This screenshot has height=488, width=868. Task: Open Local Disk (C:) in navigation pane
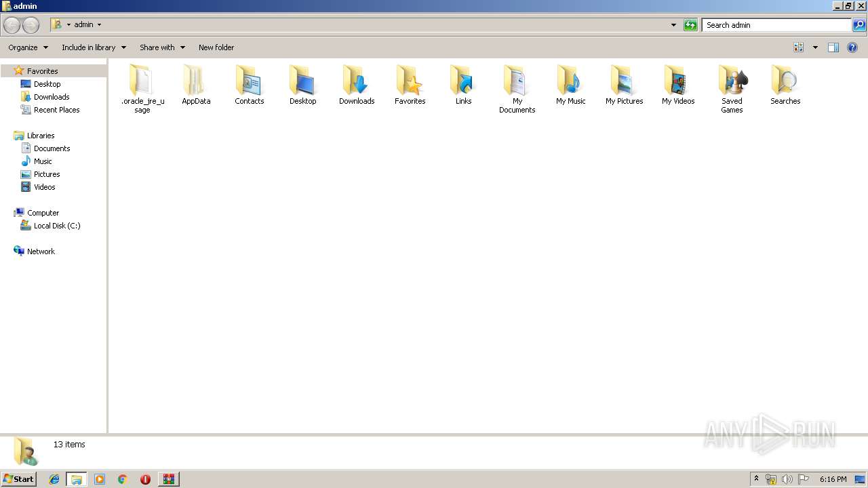click(x=57, y=226)
